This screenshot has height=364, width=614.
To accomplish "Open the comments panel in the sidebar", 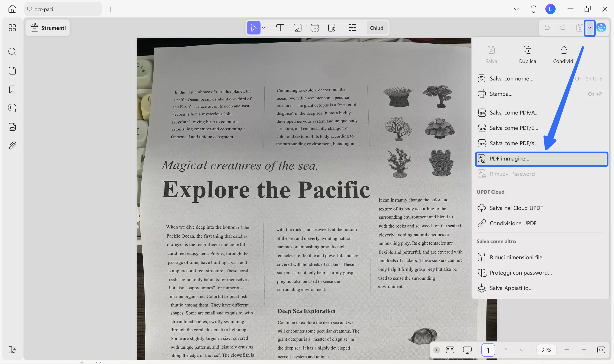I will pyautogui.click(x=12, y=107).
